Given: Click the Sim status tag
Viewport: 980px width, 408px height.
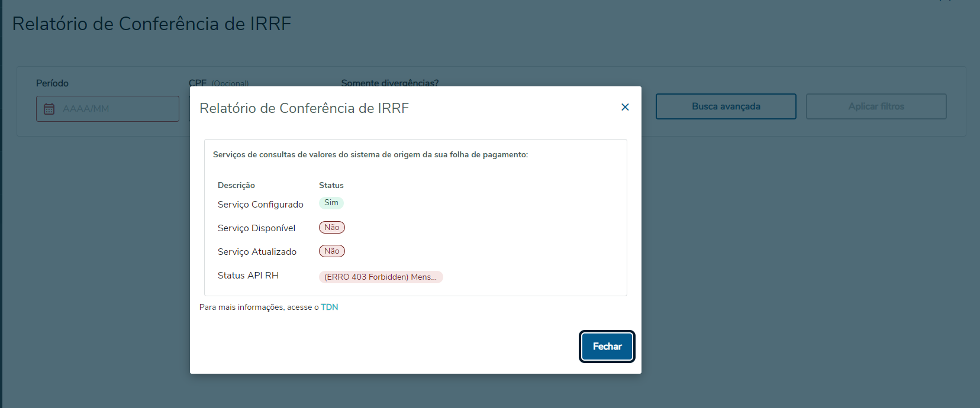Looking at the screenshot, I should tap(331, 203).
